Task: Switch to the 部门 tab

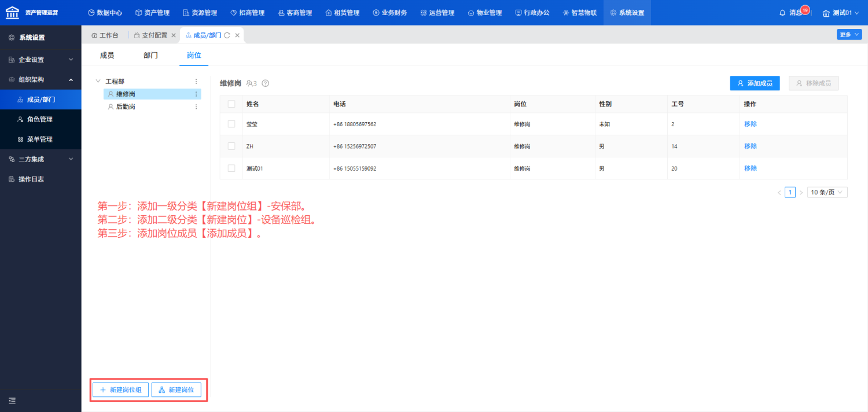Action: [150, 56]
